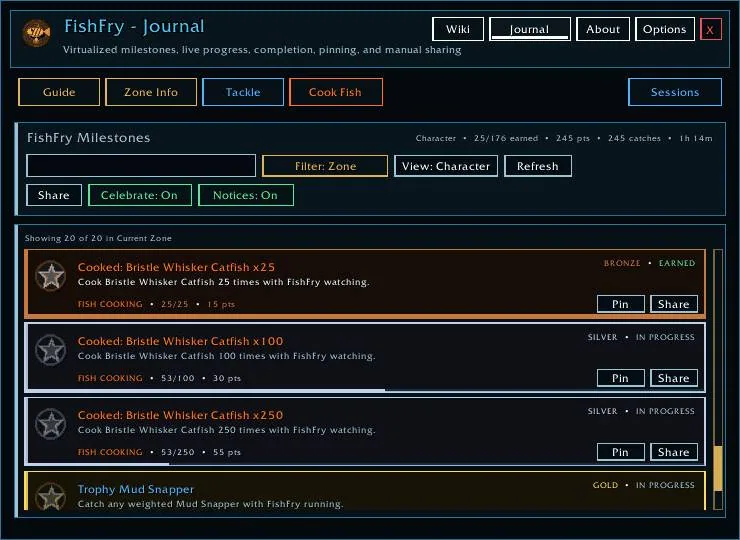Screen dimensions: 740x540
Task: Pin the Catfish x100 milestone
Action: point(621,378)
